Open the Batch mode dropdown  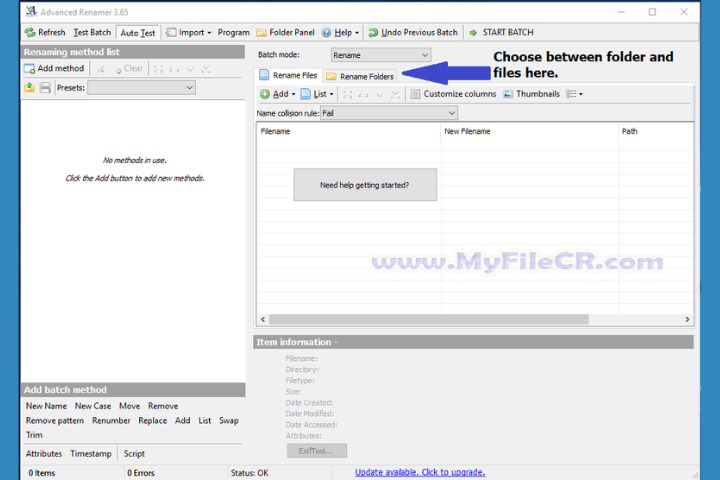381,55
